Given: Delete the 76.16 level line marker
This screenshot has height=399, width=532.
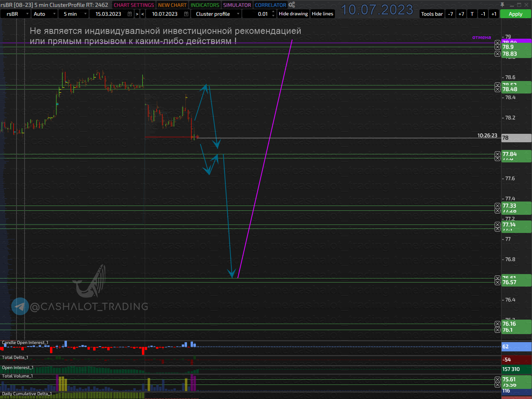Looking at the screenshot, I should coord(498,324).
